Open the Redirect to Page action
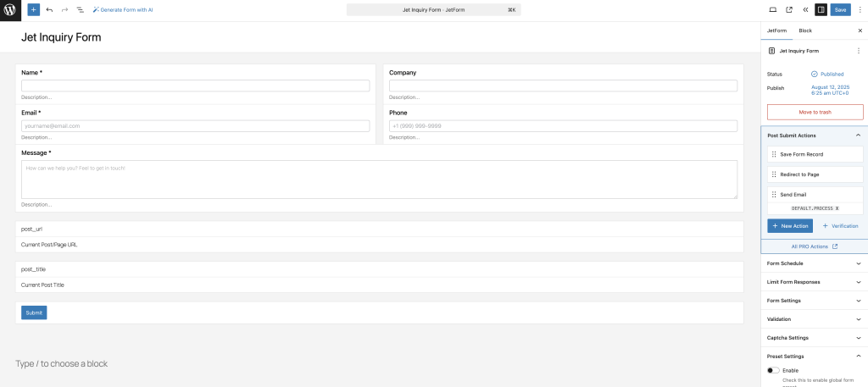 pos(815,174)
